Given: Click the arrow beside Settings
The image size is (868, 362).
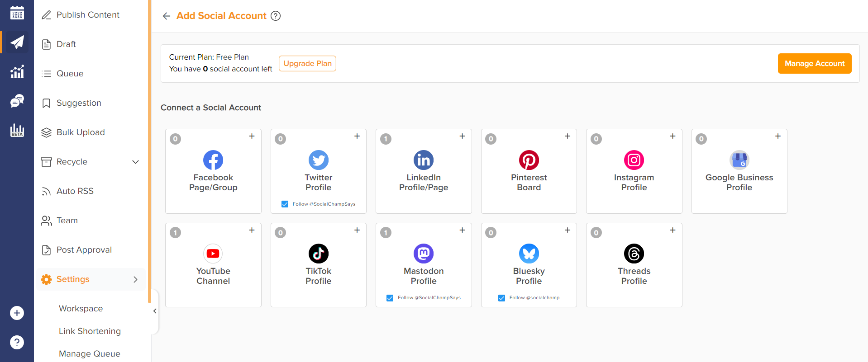Looking at the screenshot, I should click(x=135, y=279).
